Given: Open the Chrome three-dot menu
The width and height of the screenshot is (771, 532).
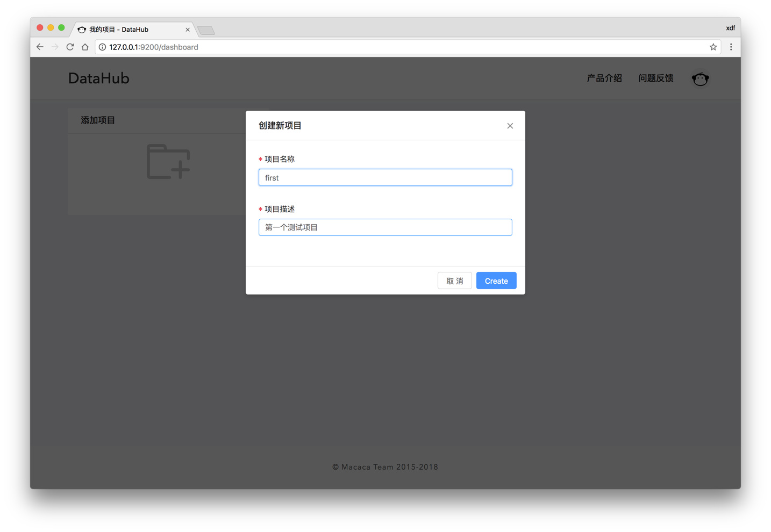Looking at the screenshot, I should click(731, 47).
